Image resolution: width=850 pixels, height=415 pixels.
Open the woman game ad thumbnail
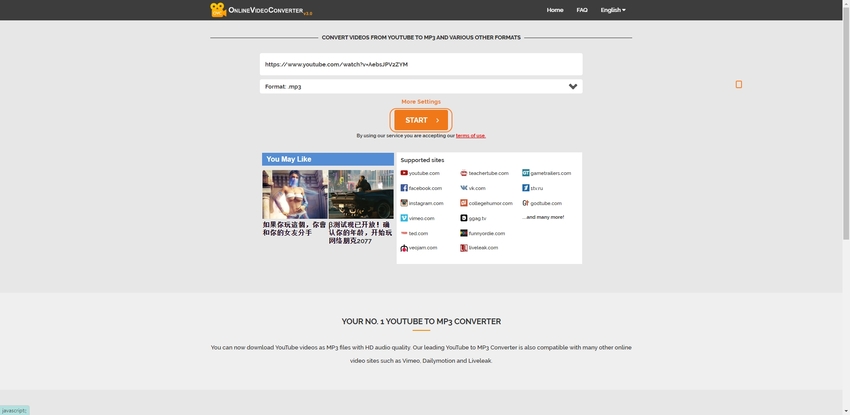point(295,194)
